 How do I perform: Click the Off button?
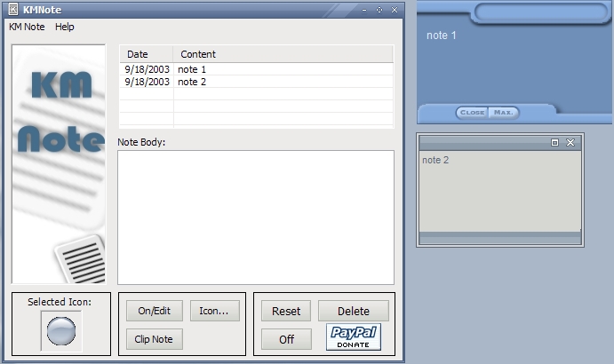[x=286, y=339]
